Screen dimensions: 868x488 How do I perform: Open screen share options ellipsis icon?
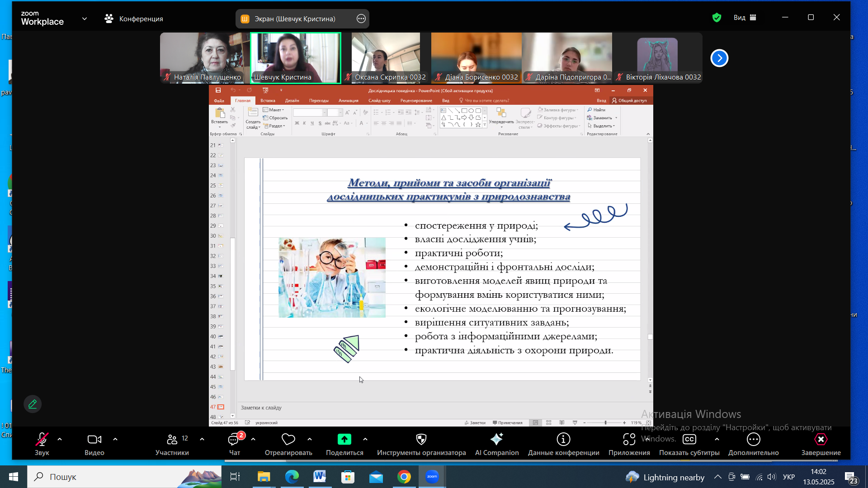click(x=361, y=19)
